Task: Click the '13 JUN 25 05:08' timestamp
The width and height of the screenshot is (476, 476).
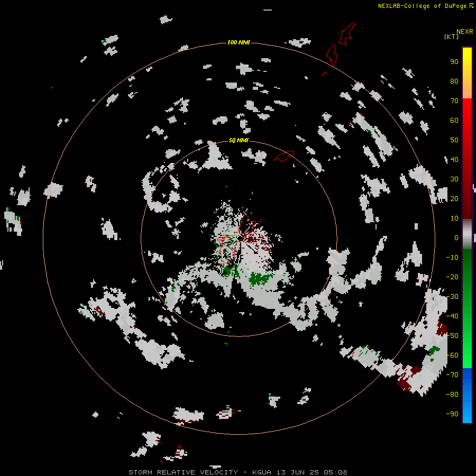Action: point(312,472)
